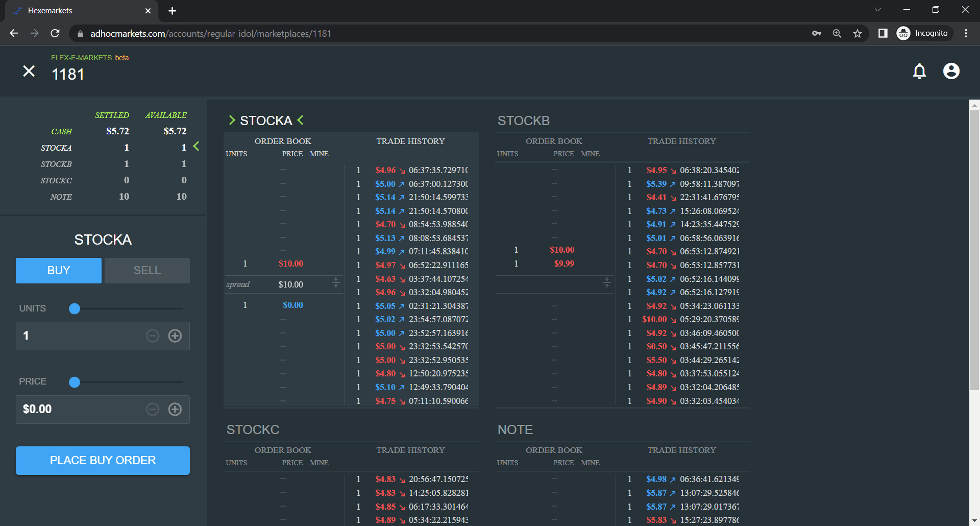Select the NOTE market title
The image size is (980, 526).
coord(515,429)
